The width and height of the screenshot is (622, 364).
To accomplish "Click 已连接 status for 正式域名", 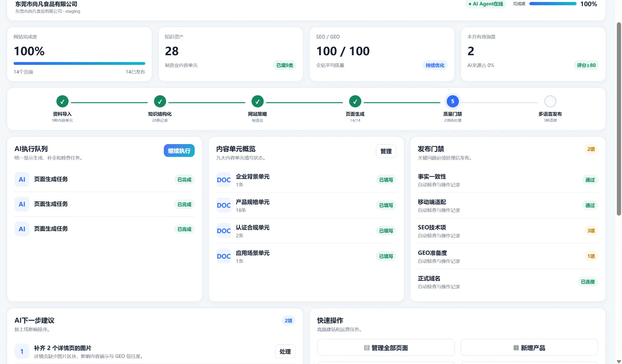I will [x=588, y=282].
